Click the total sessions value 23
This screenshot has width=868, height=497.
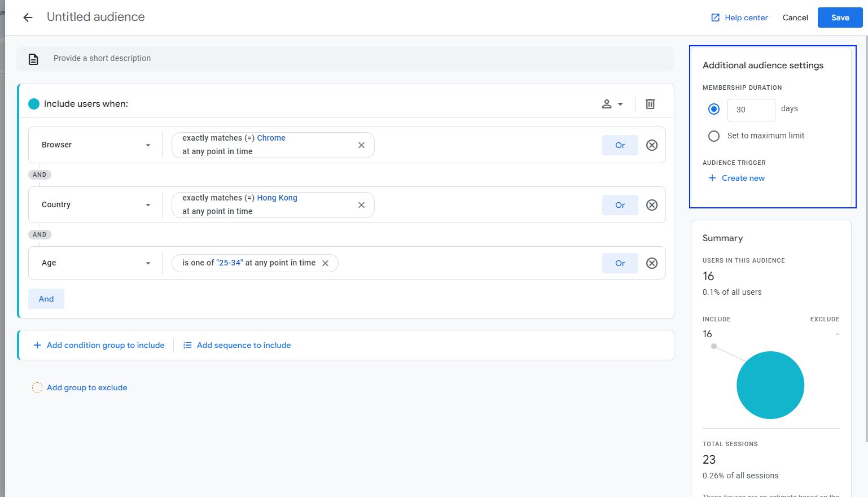[x=709, y=460]
